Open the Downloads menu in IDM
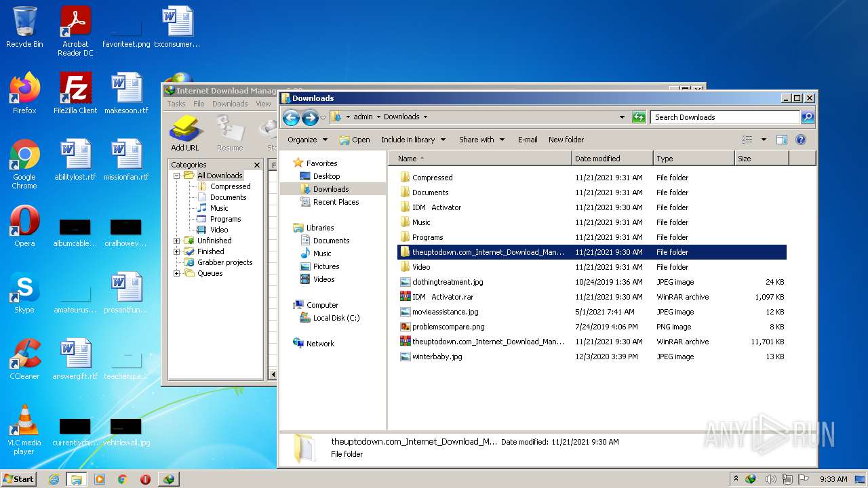 pyautogui.click(x=230, y=104)
